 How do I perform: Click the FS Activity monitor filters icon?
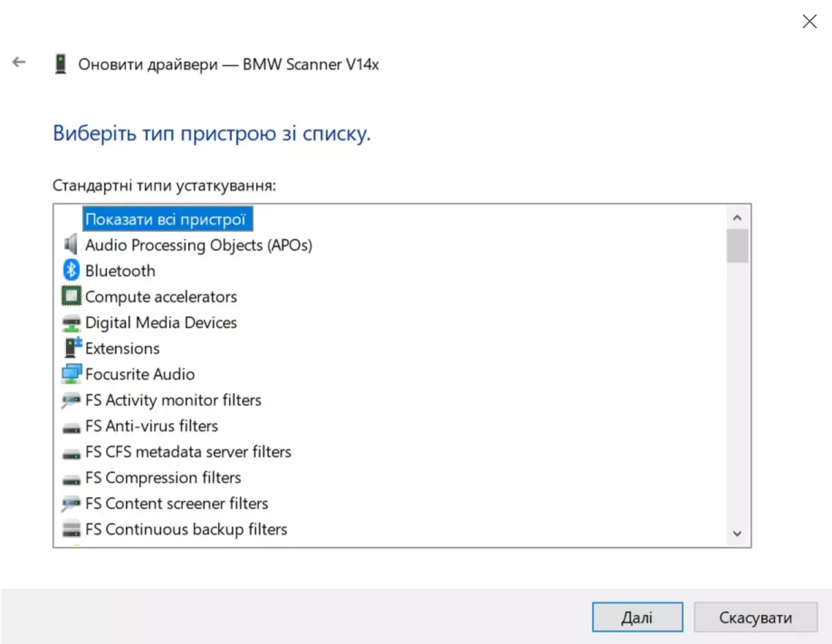(x=71, y=400)
